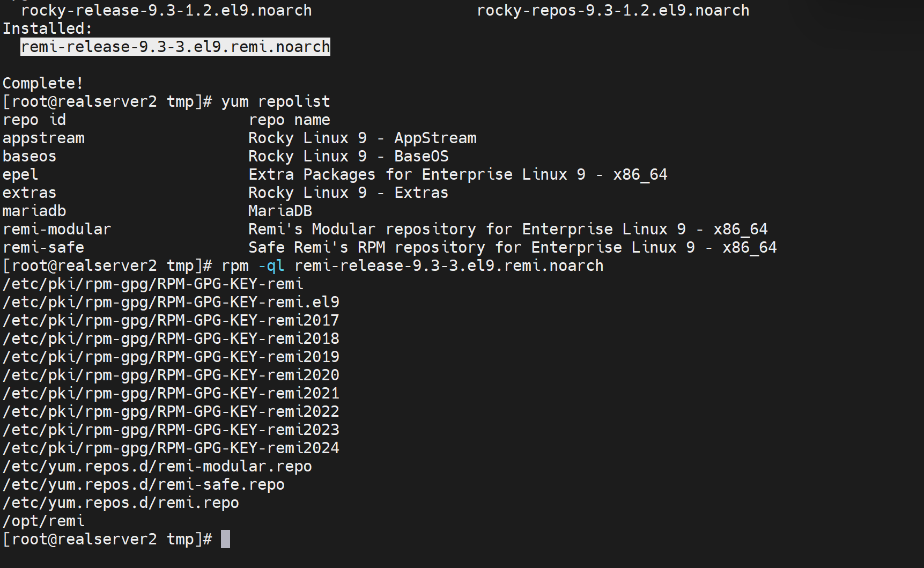Click the 'remi-safe' repo id

pyautogui.click(x=43, y=248)
